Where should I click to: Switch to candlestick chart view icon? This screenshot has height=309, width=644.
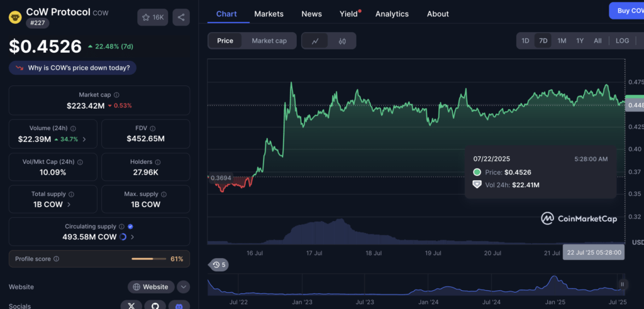click(342, 41)
